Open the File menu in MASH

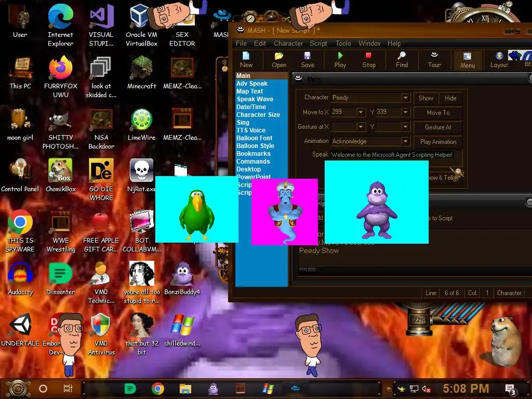point(241,44)
